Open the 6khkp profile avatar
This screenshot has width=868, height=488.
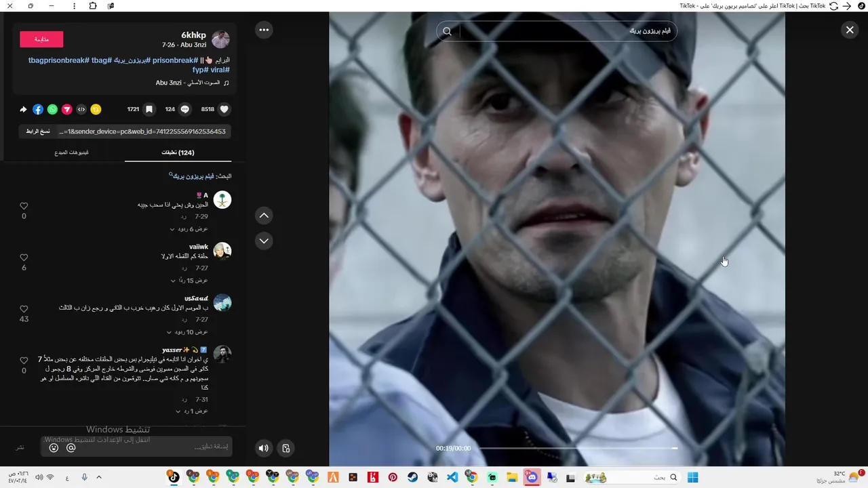coord(220,39)
